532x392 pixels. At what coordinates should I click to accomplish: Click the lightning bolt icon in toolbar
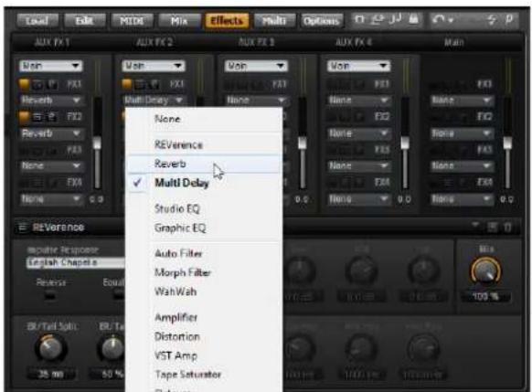click(x=491, y=20)
